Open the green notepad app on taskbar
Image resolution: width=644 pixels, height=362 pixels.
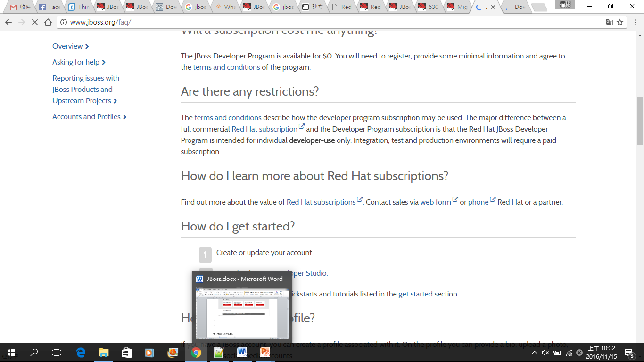(x=219, y=353)
